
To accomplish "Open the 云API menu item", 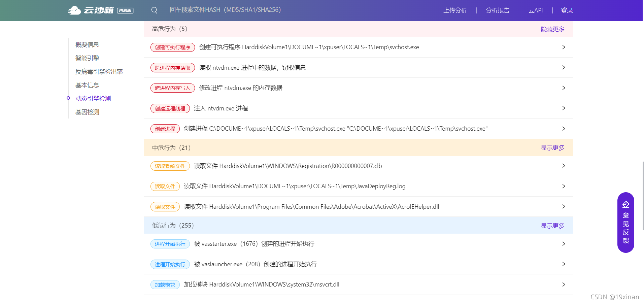I will point(536,10).
